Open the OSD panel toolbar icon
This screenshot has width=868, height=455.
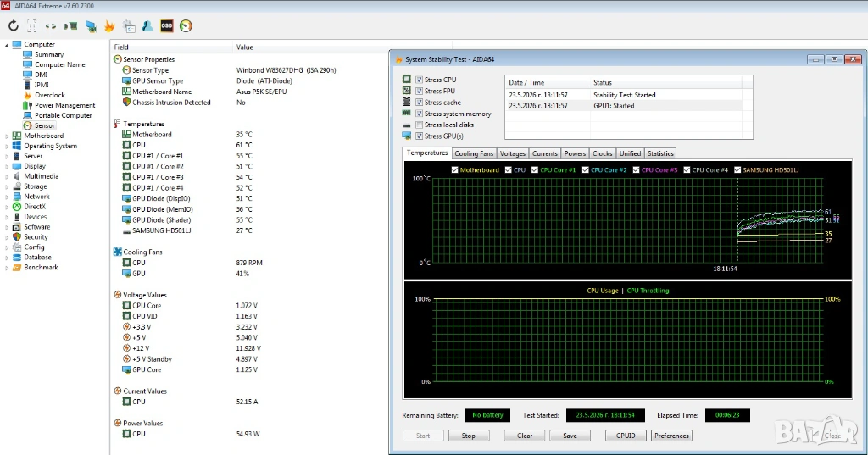(x=167, y=25)
